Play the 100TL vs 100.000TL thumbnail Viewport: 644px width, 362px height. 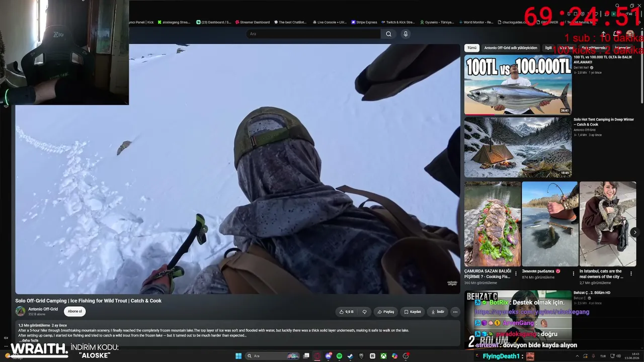click(x=518, y=84)
